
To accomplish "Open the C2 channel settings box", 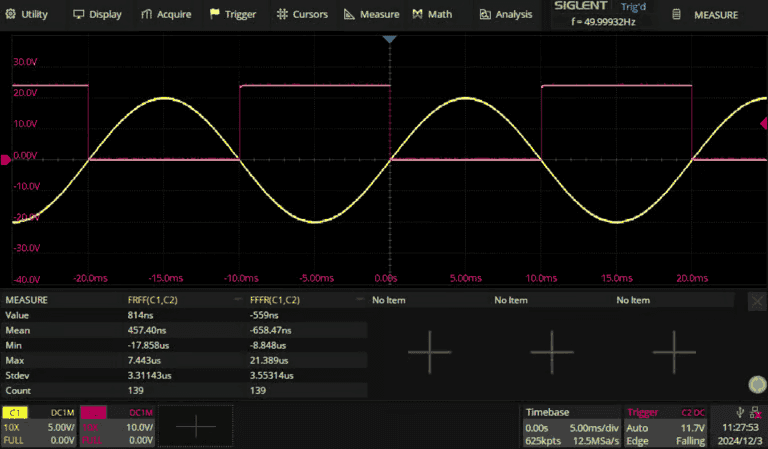I will tap(117, 426).
